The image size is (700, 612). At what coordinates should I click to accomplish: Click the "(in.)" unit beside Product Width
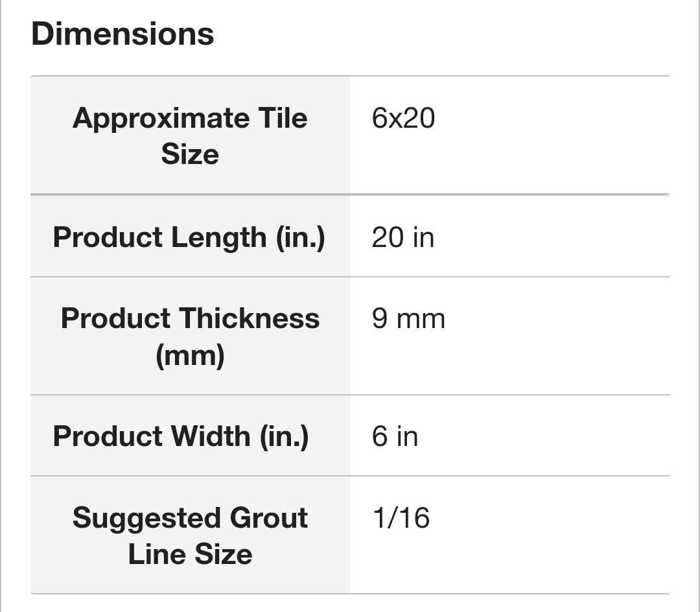(x=284, y=436)
